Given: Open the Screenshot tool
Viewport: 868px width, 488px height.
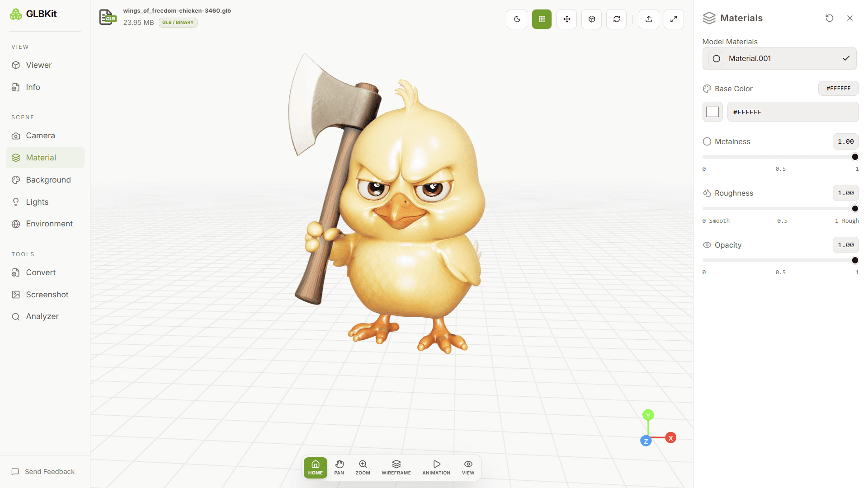Looking at the screenshot, I should click(45, 295).
